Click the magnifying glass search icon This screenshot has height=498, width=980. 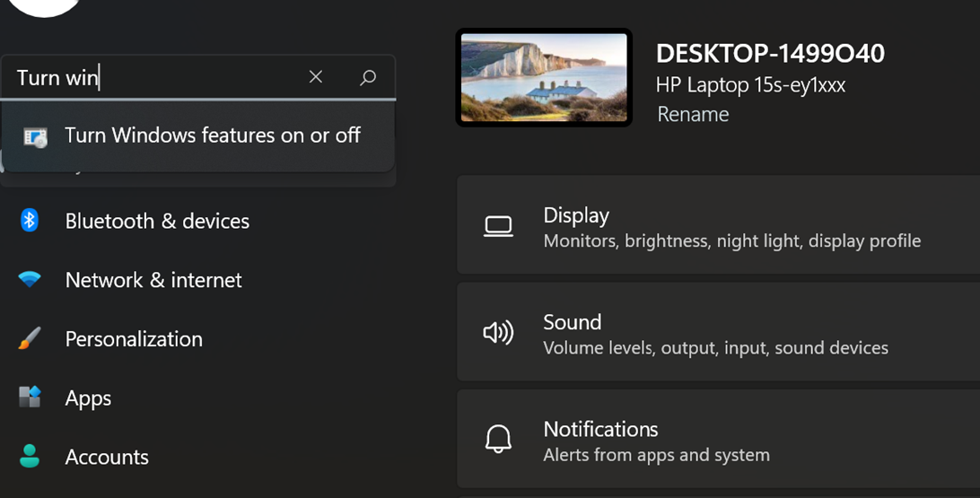[368, 77]
